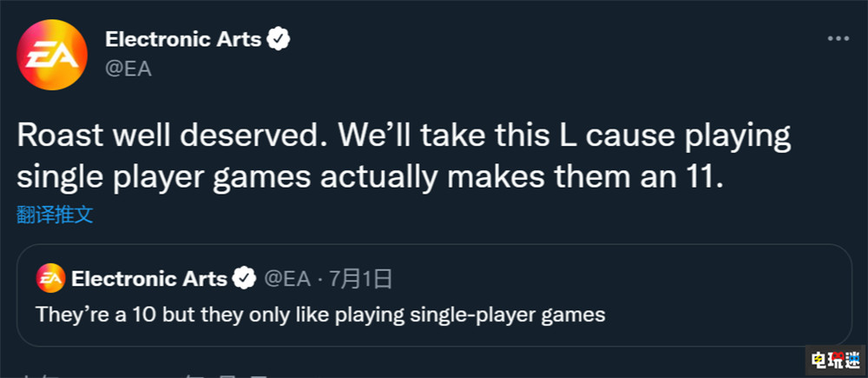Click the large EA profile avatar
The image size is (868, 378).
click(x=53, y=54)
